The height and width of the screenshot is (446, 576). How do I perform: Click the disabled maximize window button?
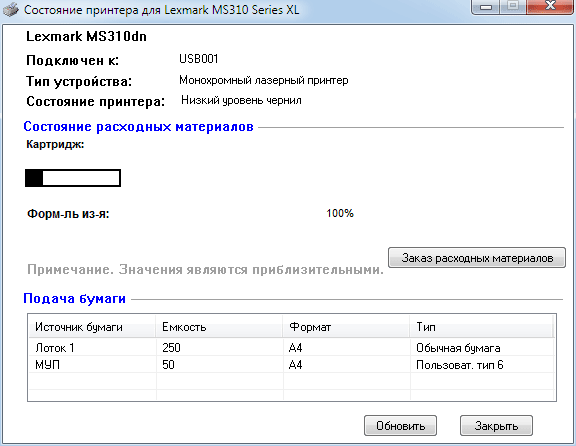[x=514, y=6]
